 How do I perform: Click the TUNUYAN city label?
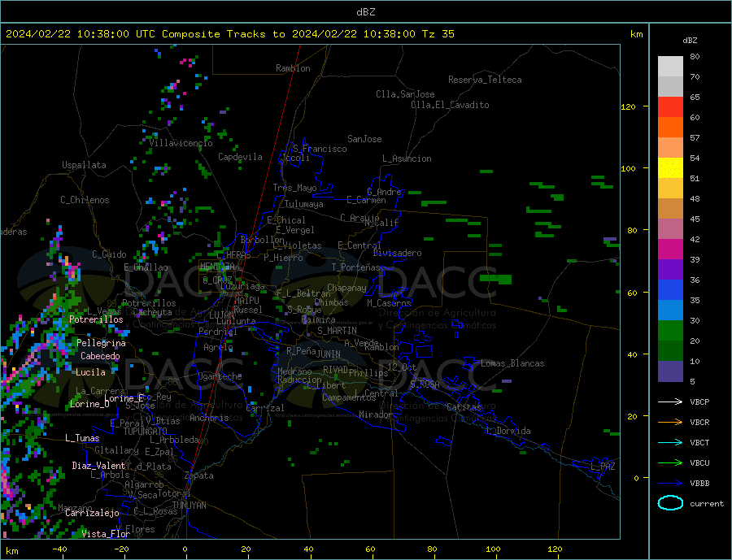(189, 505)
